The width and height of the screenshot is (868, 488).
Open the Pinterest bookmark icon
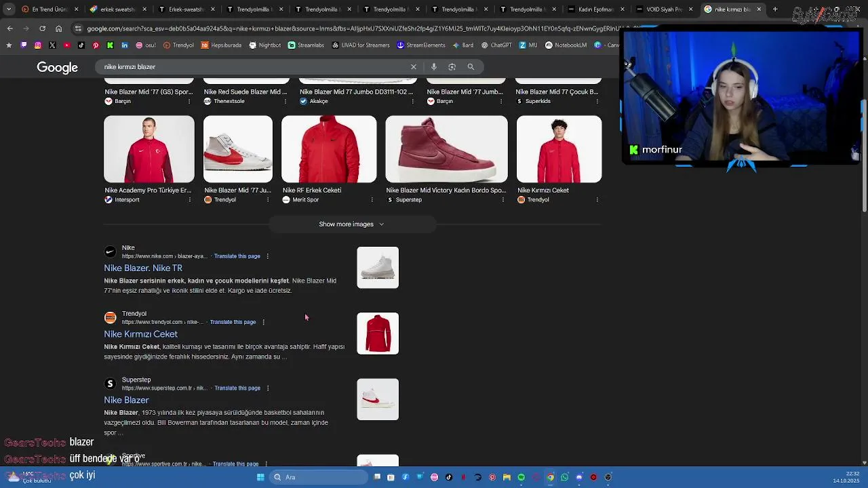click(96, 45)
